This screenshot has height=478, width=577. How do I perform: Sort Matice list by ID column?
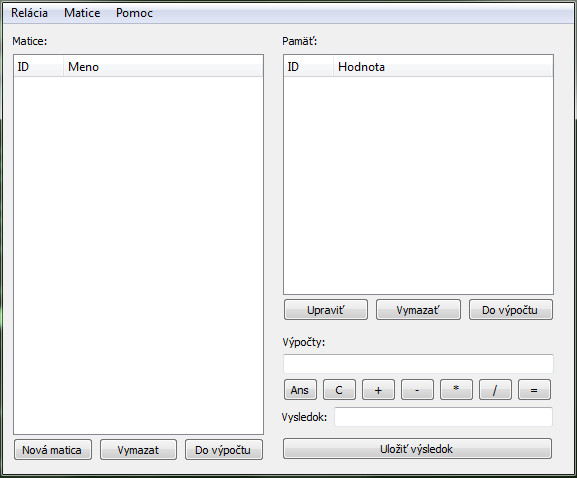(x=39, y=67)
